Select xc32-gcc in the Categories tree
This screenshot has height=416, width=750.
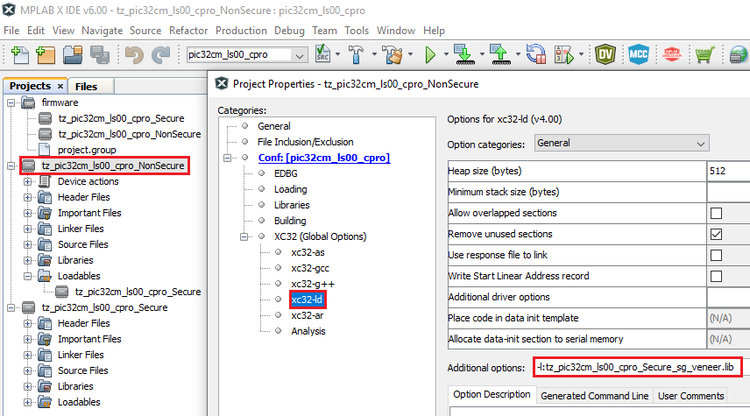point(311,267)
